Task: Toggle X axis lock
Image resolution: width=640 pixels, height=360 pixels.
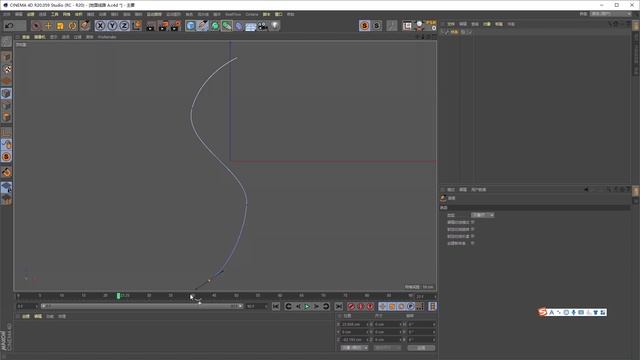Action: (100, 26)
